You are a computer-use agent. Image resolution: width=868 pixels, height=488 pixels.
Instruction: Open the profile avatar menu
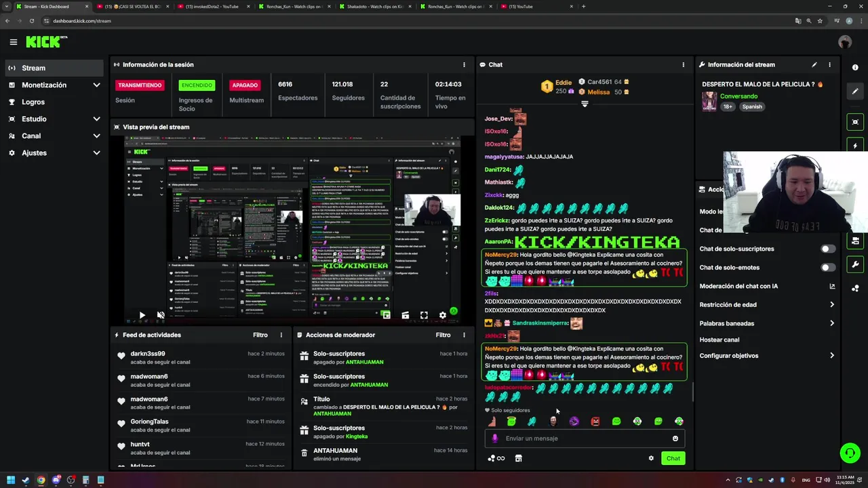point(844,42)
